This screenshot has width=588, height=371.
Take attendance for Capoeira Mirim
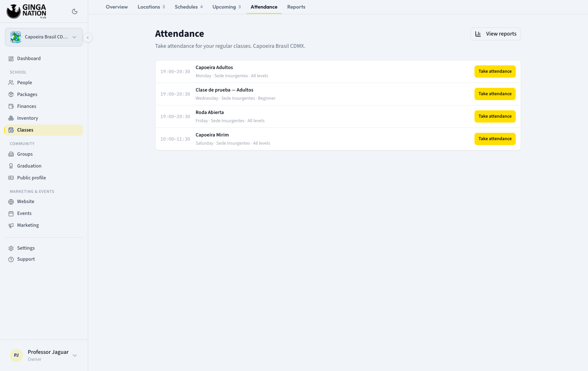pyautogui.click(x=495, y=139)
